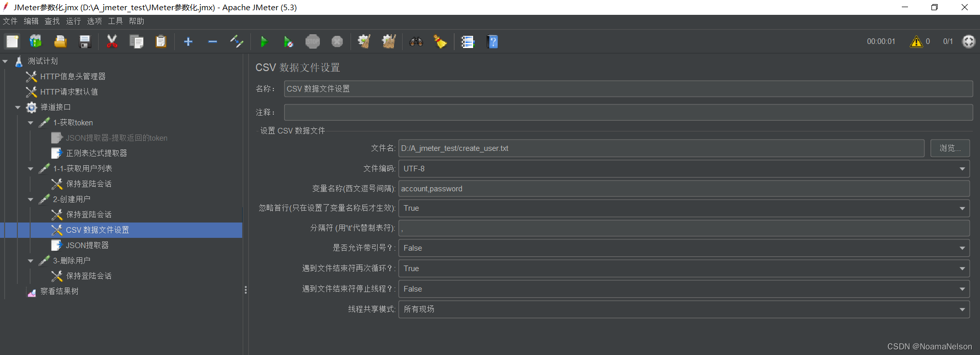Open the 工具 menu

(115, 21)
